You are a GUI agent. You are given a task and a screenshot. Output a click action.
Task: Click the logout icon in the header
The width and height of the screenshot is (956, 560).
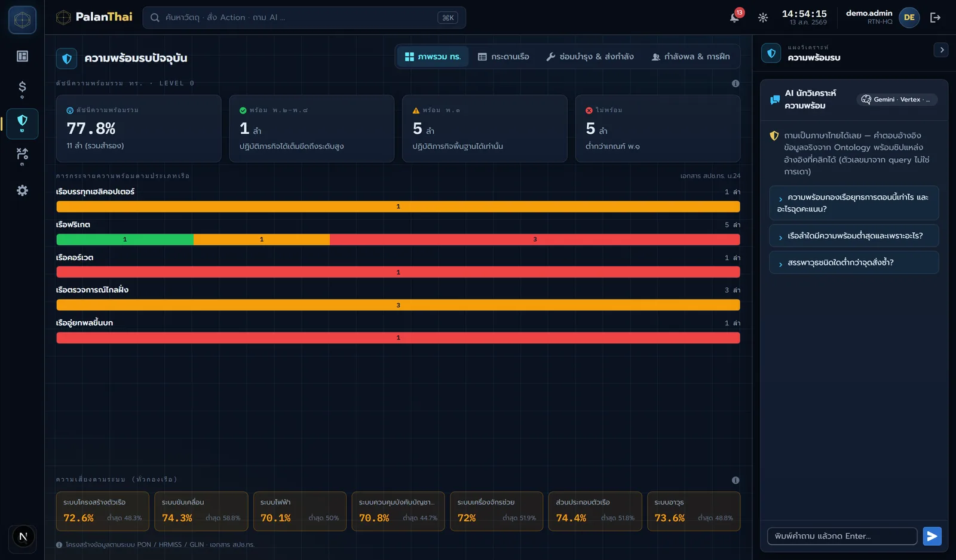pyautogui.click(x=935, y=18)
